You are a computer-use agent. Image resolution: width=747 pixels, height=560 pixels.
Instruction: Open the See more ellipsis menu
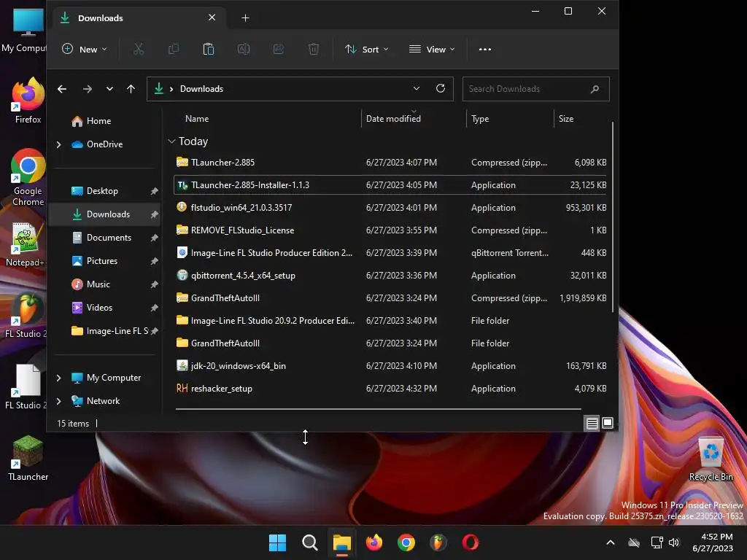point(485,49)
